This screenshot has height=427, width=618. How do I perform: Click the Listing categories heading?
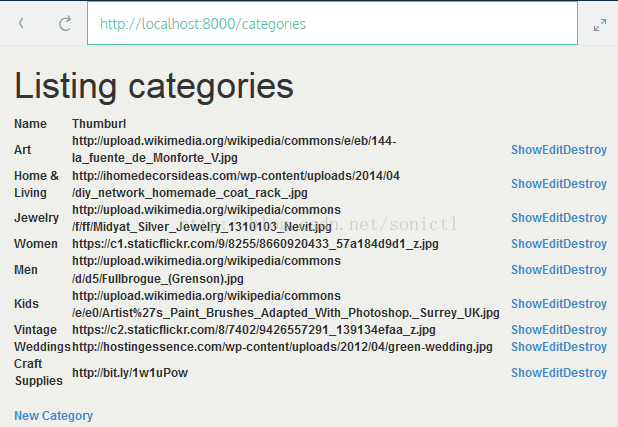(x=154, y=85)
